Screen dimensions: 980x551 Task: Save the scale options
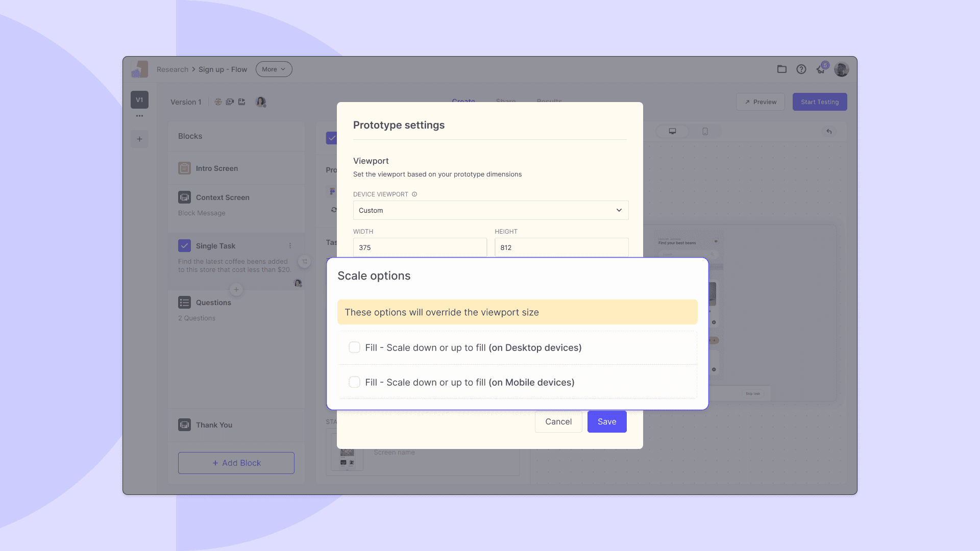(606, 421)
